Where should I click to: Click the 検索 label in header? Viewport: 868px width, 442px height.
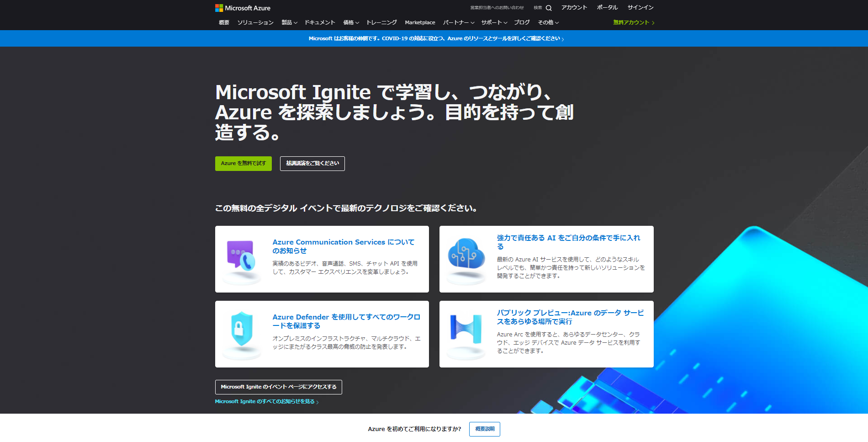(538, 8)
